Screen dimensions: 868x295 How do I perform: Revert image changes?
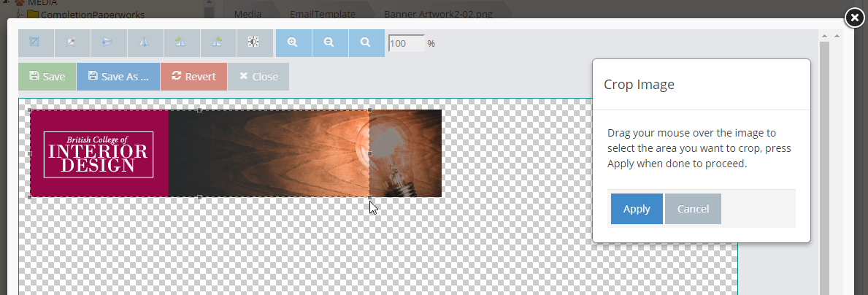[193, 77]
